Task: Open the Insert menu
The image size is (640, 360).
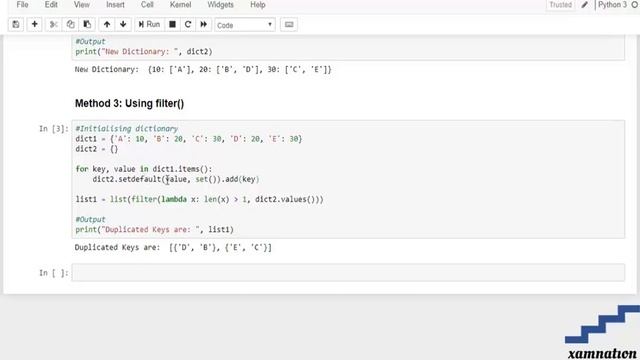Action: (115, 5)
